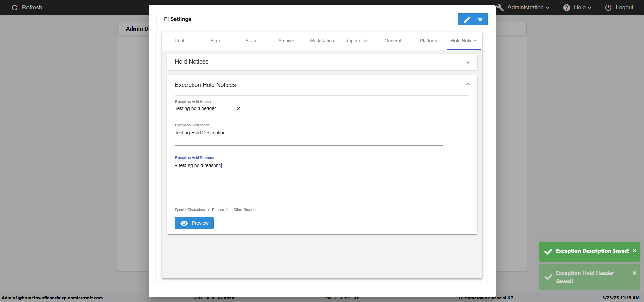Clear the Exception Hold Header field
This screenshot has width=644, height=302.
point(239,108)
